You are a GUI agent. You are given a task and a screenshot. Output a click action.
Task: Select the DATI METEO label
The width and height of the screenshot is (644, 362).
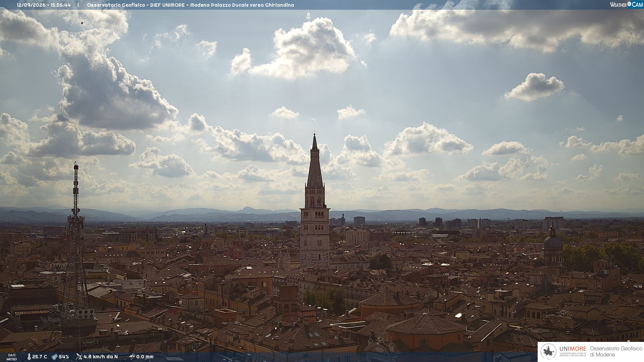click(x=12, y=357)
